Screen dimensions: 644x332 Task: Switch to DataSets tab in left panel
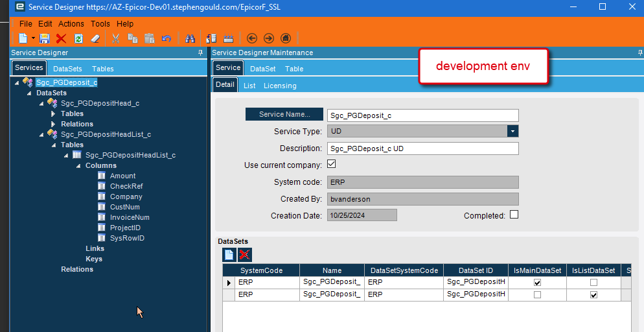[x=67, y=69]
